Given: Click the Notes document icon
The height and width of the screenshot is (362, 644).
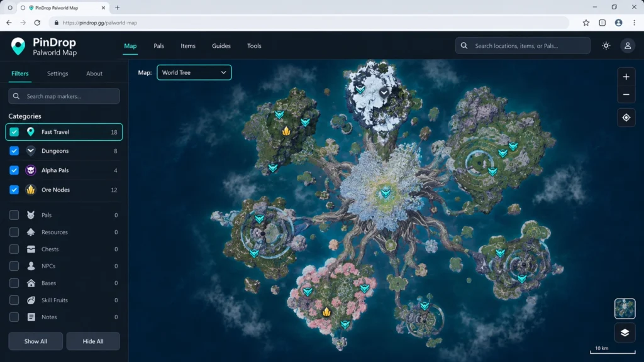Looking at the screenshot, I should (x=31, y=317).
